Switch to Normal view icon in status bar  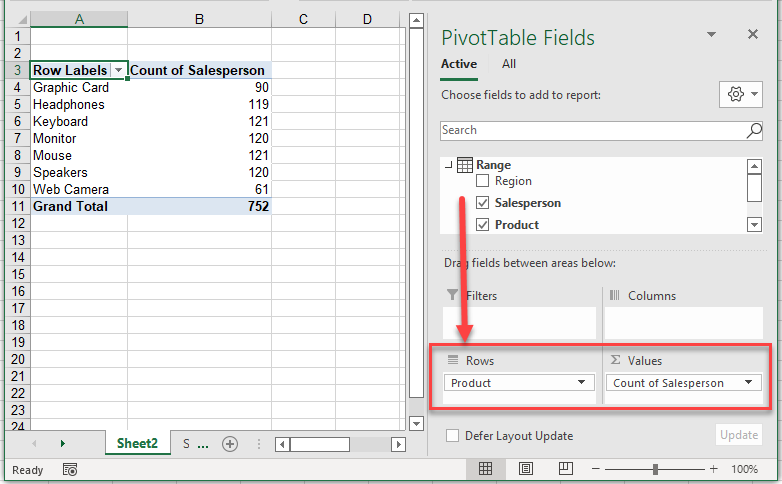(485, 469)
